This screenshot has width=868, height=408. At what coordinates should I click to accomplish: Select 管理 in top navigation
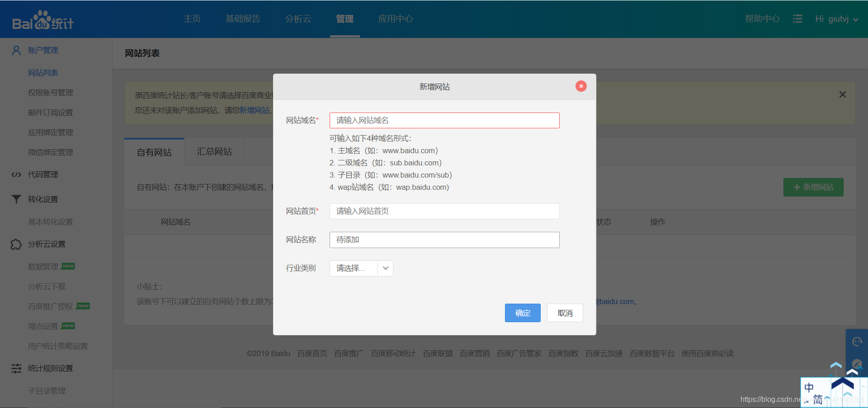coord(344,19)
